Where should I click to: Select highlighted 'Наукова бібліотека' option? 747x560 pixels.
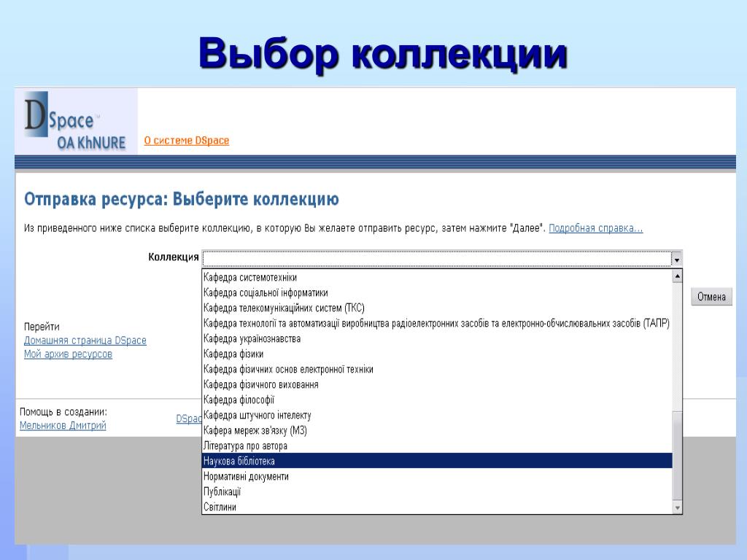437,461
